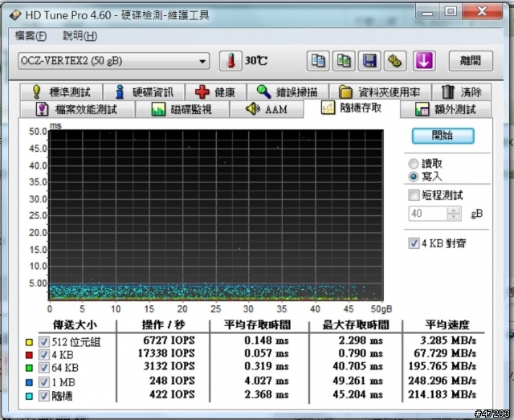Click the 30°C temperature reading

[256, 61]
